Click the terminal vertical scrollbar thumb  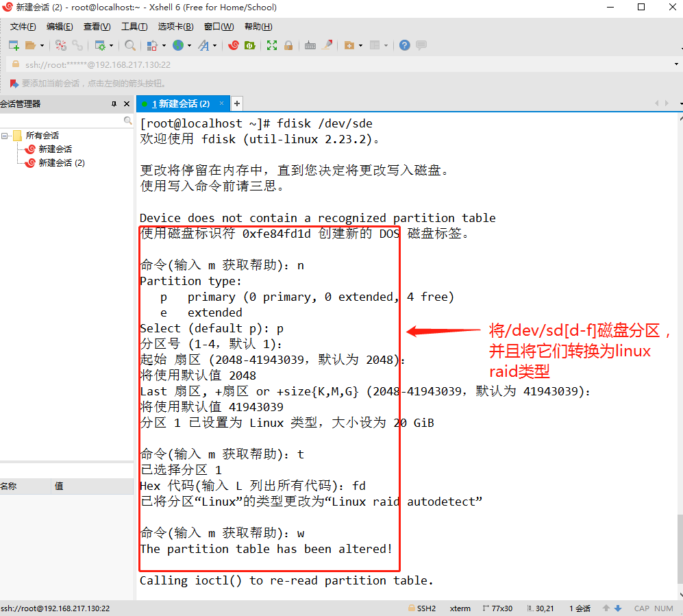click(x=680, y=548)
